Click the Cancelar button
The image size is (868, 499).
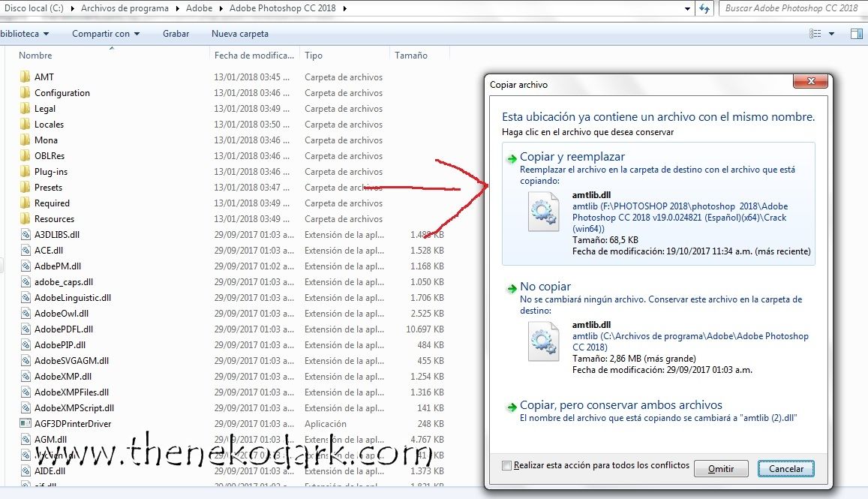point(786,469)
